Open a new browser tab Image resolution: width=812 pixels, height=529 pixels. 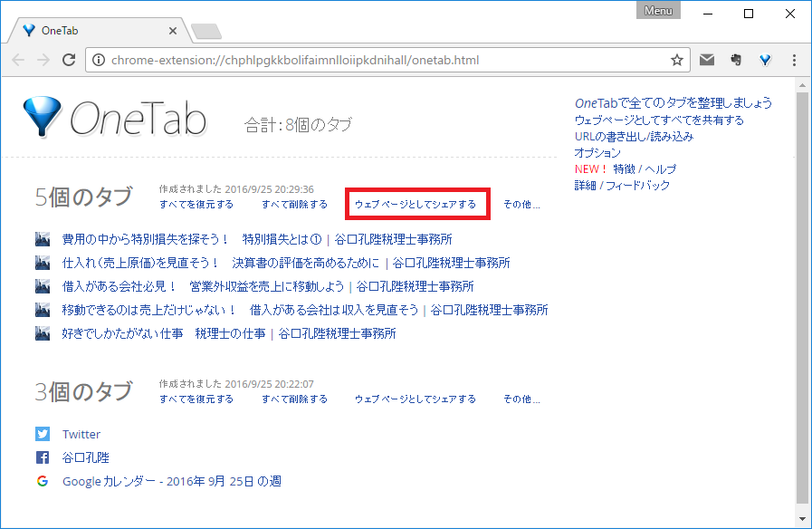[206, 32]
